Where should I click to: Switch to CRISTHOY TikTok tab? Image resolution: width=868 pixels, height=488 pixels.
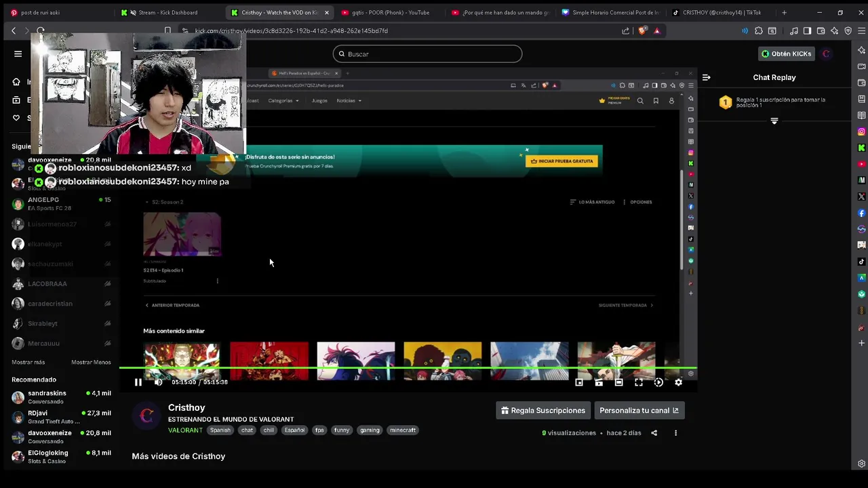[x=722, y=12]
